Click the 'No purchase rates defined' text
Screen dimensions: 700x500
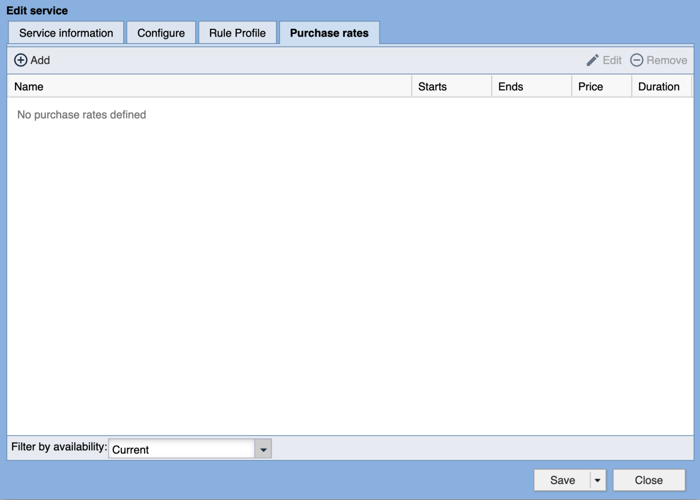pyautogui.click(x=82, y=115)
